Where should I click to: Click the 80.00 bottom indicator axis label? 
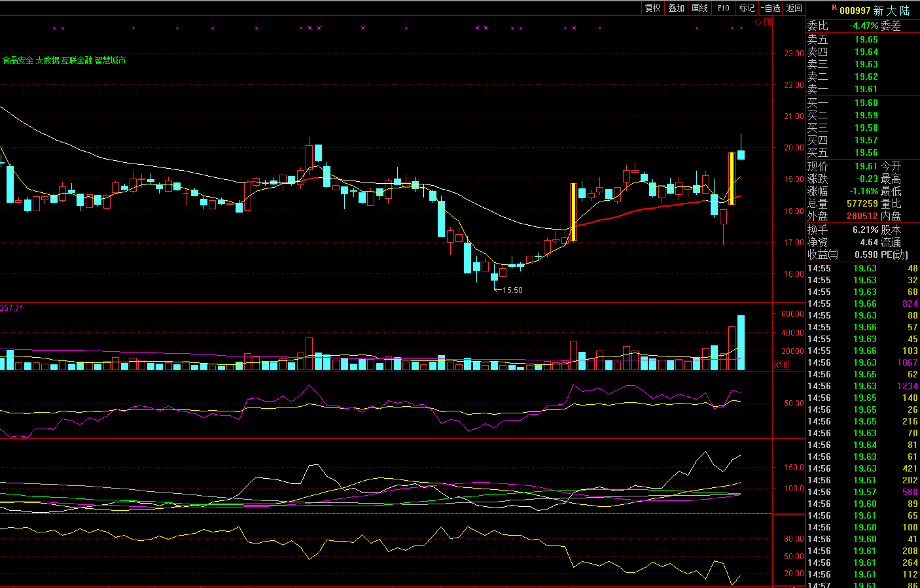tap(794, 539)
